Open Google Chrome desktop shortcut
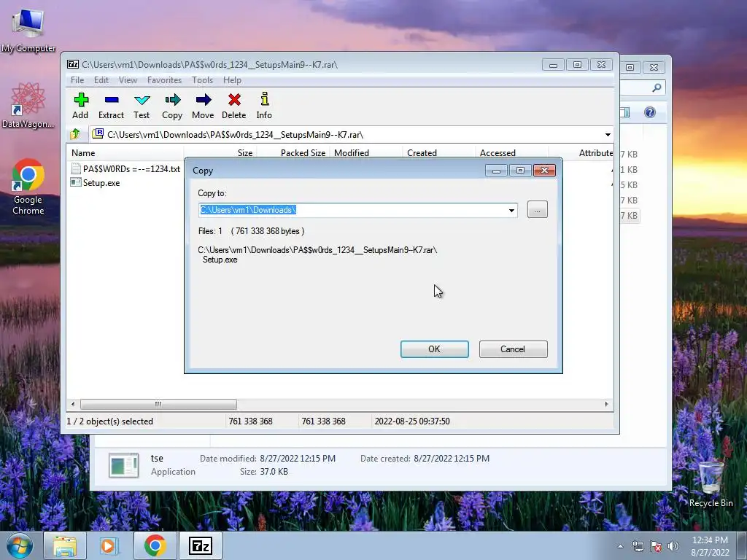Viewport: 747px width, 560px height. coord(28,187)
